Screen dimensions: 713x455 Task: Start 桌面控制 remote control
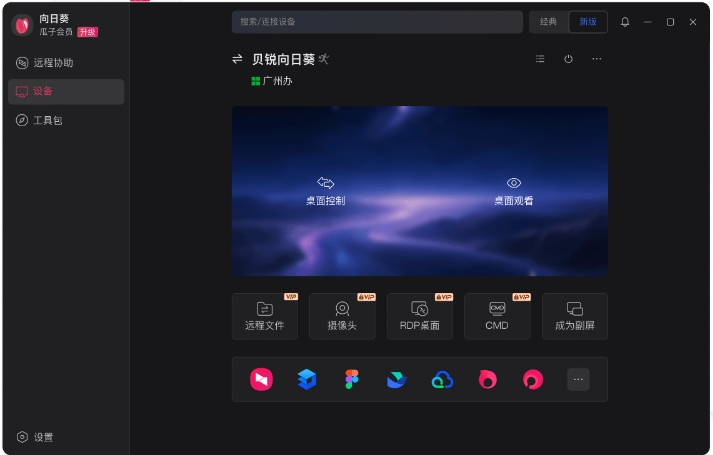pyautogui.click(x=326, y=191)
